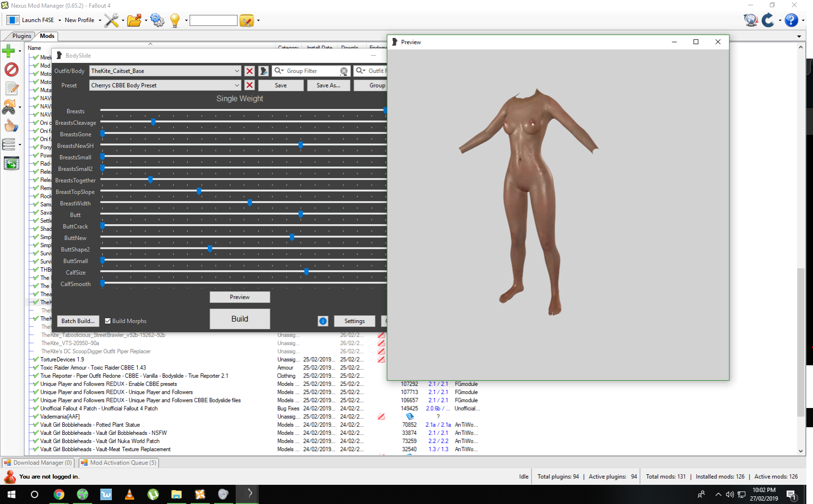Screen dimensions: 813x504
Task: Toggle the Toxic Raider Amour mod checkmark
Action: [36, 368]
